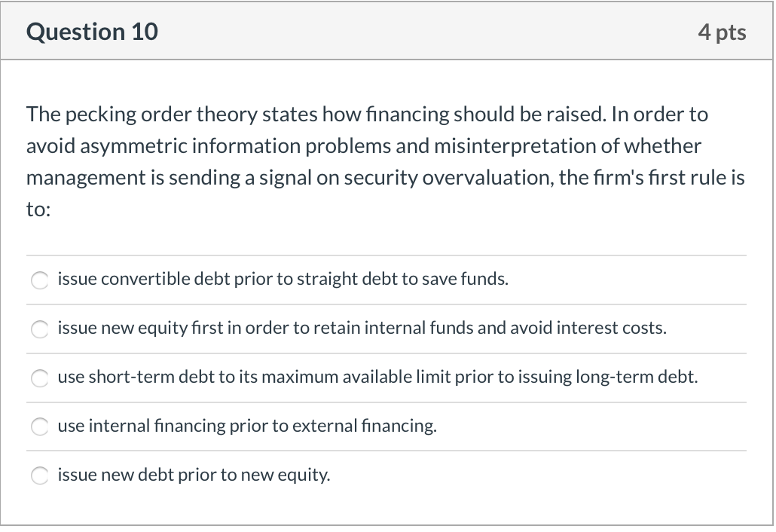Choose the 'issue new equity first' radio button
Image resolution: width=776 pixels, height=532 pixels.
pos(40,329)
